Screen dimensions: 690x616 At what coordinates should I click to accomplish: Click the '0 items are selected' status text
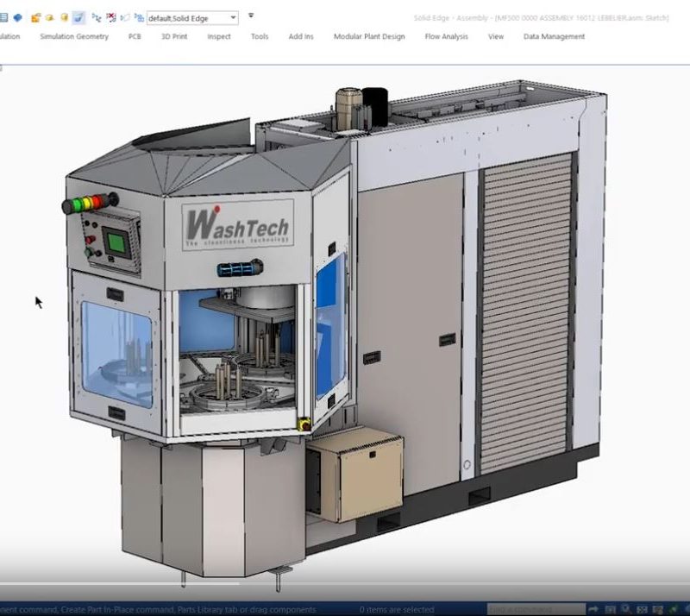click(397, 610)
